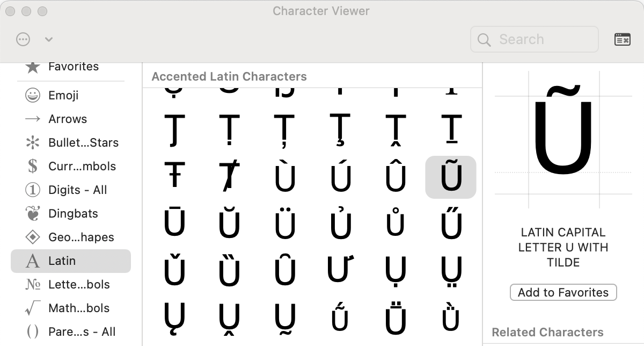Choose the U with ring above character

pyautogui.click(x=396, y=224)
